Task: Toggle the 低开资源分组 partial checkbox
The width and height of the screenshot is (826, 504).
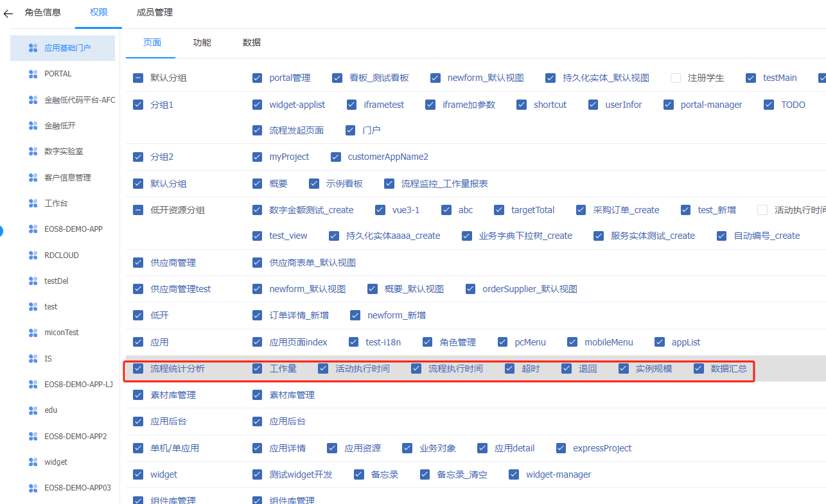Action: pos(138,210)
